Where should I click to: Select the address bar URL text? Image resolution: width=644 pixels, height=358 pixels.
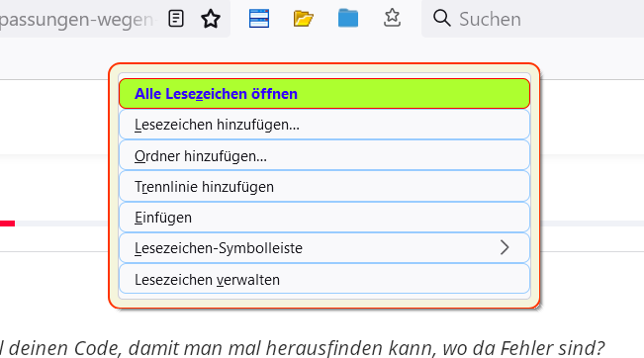[76, 20]
